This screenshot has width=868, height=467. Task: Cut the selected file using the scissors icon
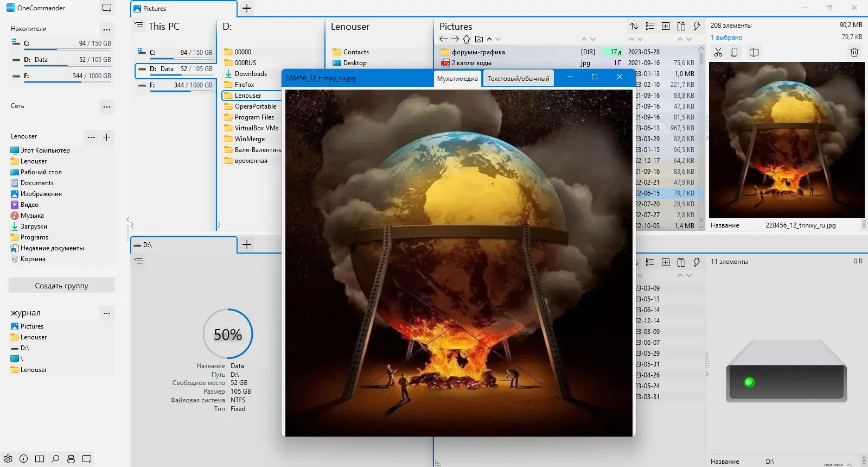pyautogui.click(x=718, y=52)
